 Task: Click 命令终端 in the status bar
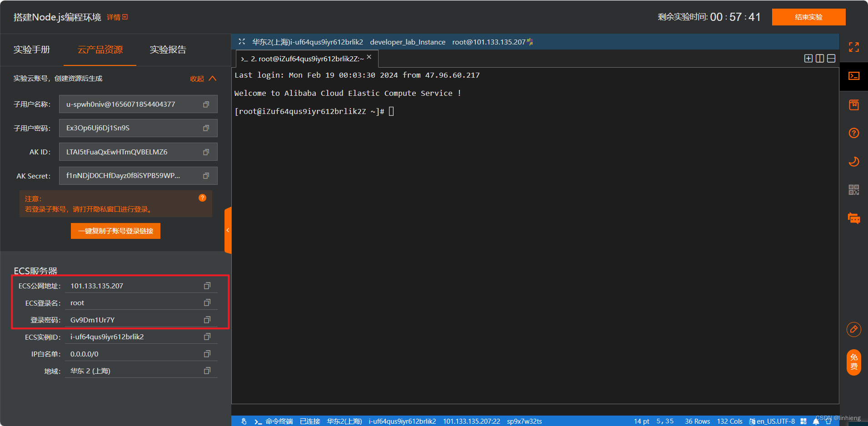tap(279, 421)
